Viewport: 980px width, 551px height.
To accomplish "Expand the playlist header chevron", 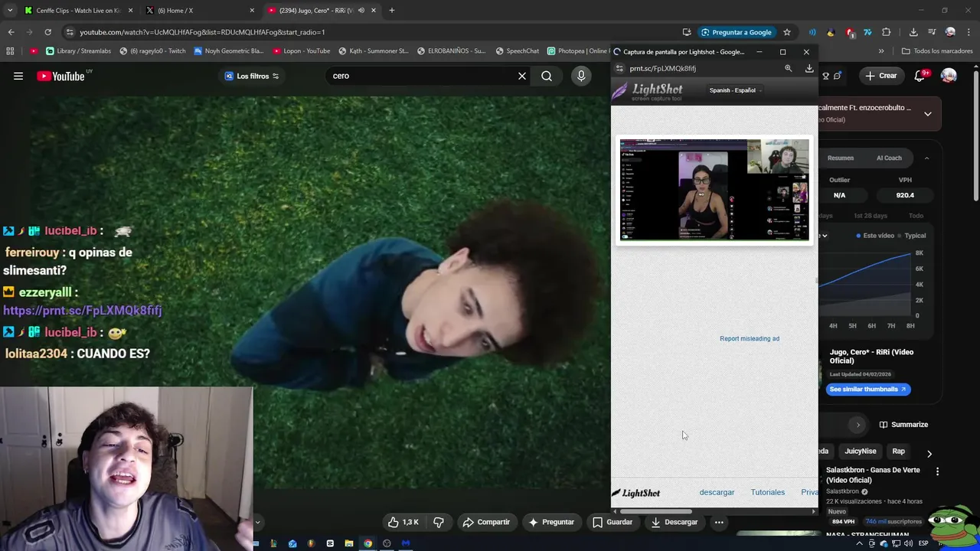I will coord(927,114).
